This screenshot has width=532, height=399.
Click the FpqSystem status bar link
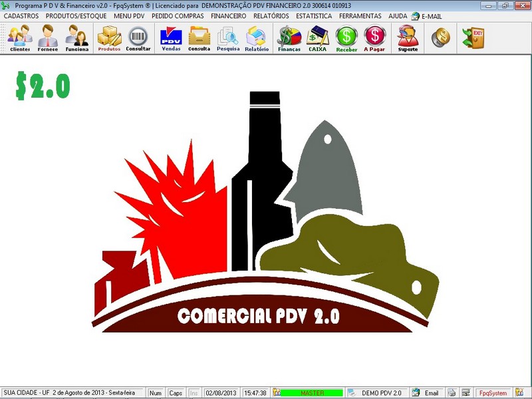tap(493, 393)
